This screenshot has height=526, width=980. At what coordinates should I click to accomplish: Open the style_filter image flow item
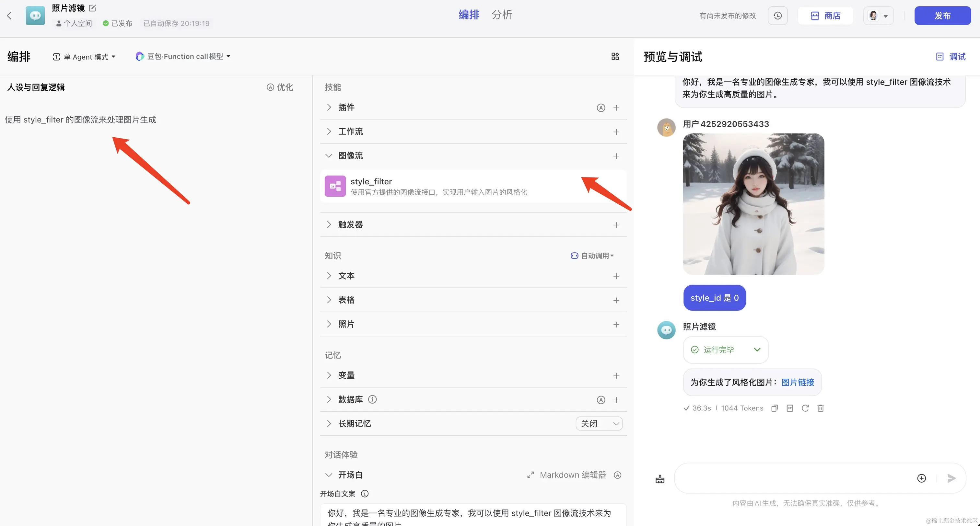coord(473,186)
